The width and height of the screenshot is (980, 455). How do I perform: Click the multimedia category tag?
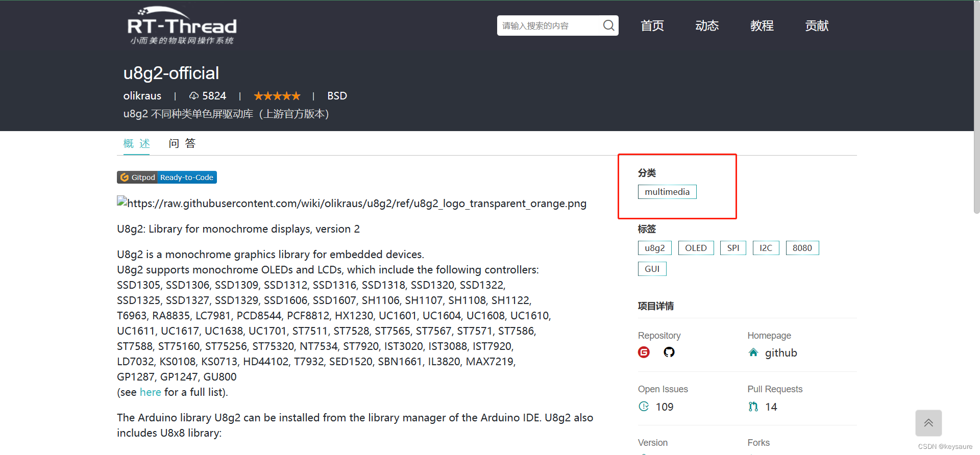tap(667, 192)
